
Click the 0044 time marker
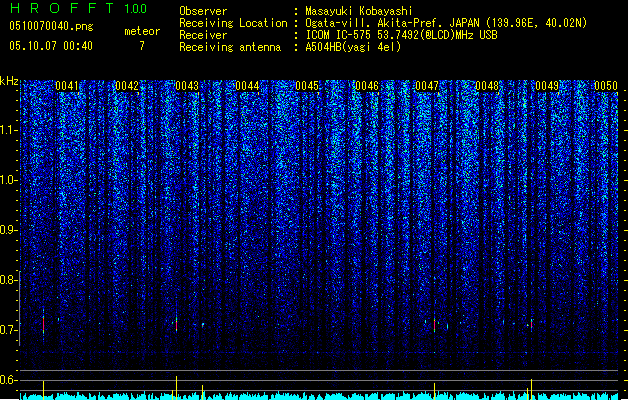click(247, 86)
